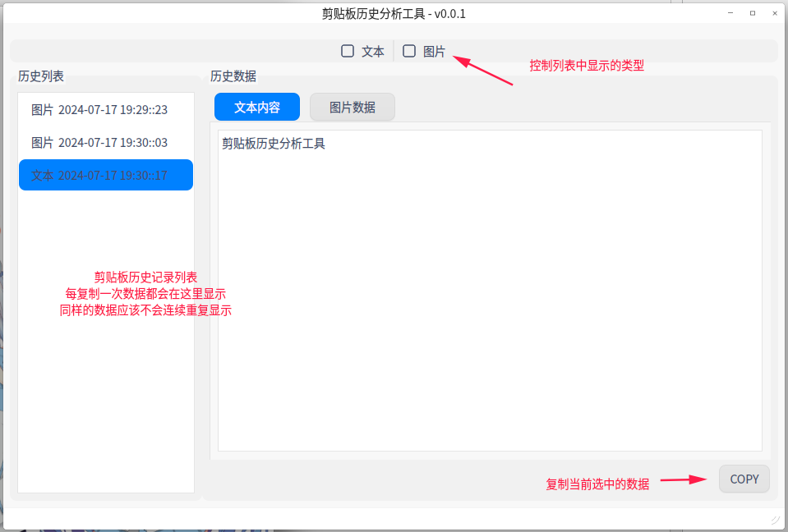Viewport: 788px width, 532px height.
Task: Click the 历史数据 panel heading
Action: (233, 76)
